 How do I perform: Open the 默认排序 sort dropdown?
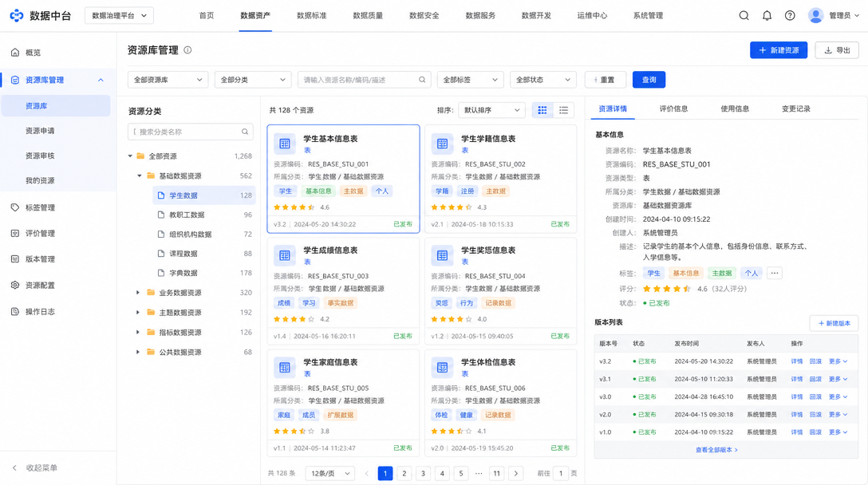[492, 110]
